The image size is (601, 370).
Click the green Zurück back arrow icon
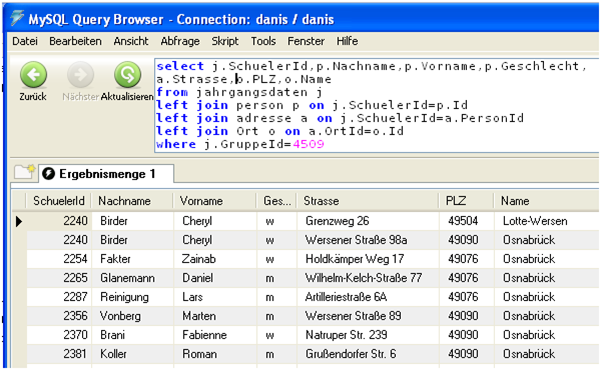(34, 74)
